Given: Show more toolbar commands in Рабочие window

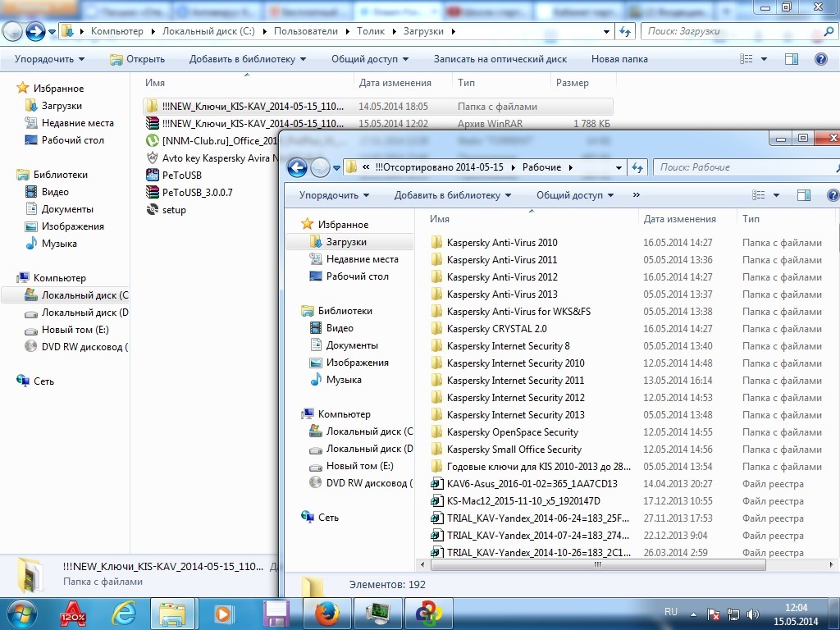Looking at the screenshot, I should click(x=637, y=195).
